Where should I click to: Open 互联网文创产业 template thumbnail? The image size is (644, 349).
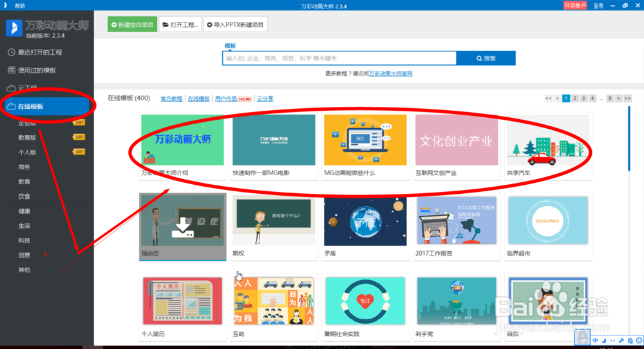pyautogui.click(x=457, y=140)
